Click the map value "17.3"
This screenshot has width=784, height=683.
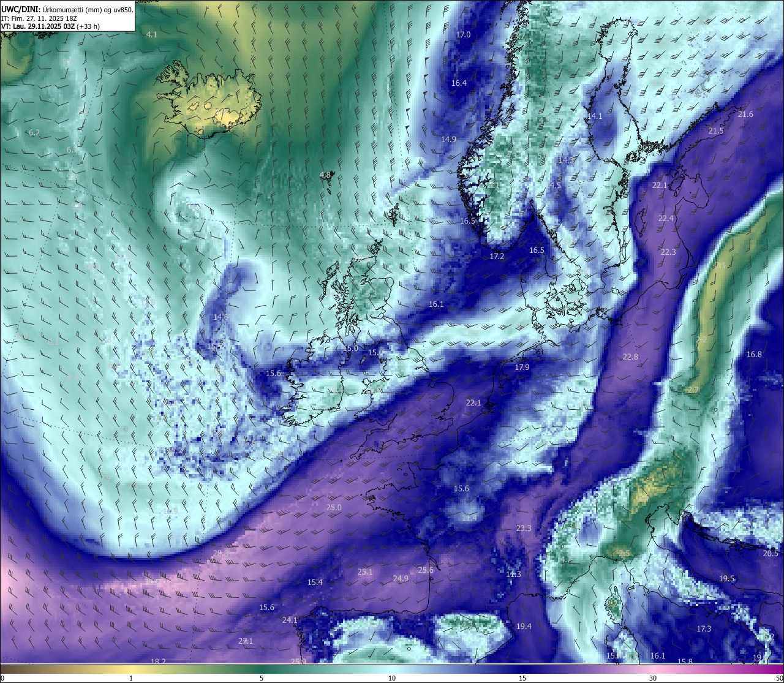[x=704, y=629]
